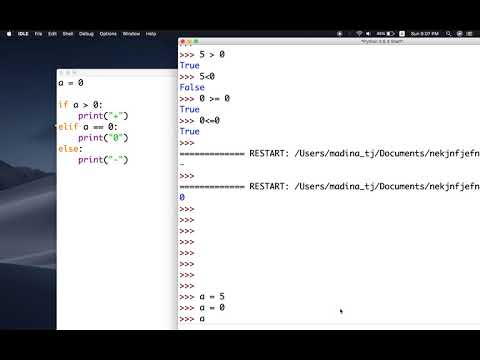480x360 pixels.
Task: Click the 'if a > 0:' line in editor
Action: click(x=80, y=105)
